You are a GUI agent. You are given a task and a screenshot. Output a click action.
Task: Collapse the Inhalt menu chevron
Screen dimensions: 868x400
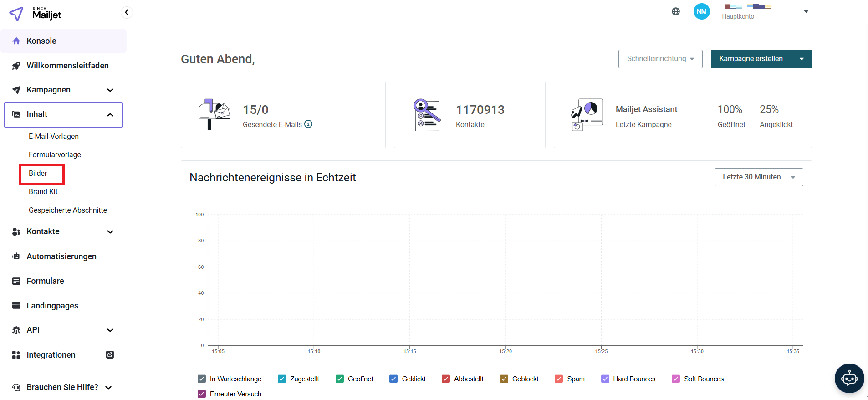pyautogui.click(x=110, y=115)
